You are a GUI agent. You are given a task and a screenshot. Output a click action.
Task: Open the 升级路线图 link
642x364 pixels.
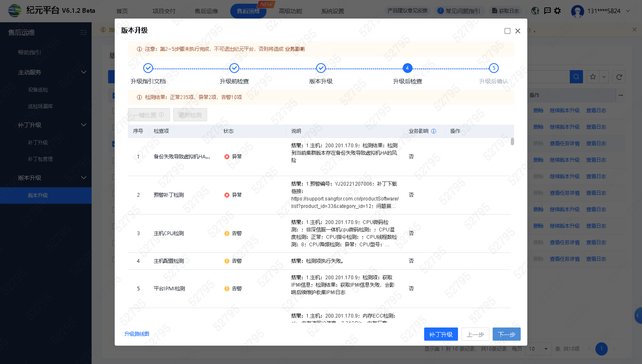coord(137,334)
